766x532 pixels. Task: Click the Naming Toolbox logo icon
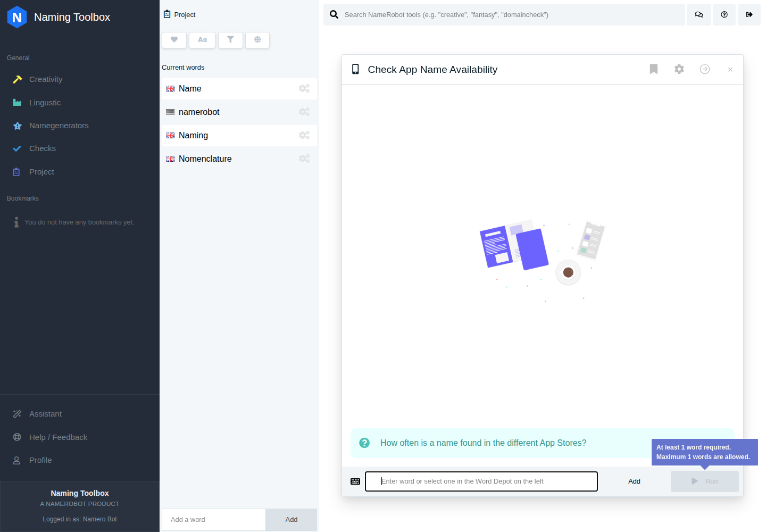click(17, 17)
